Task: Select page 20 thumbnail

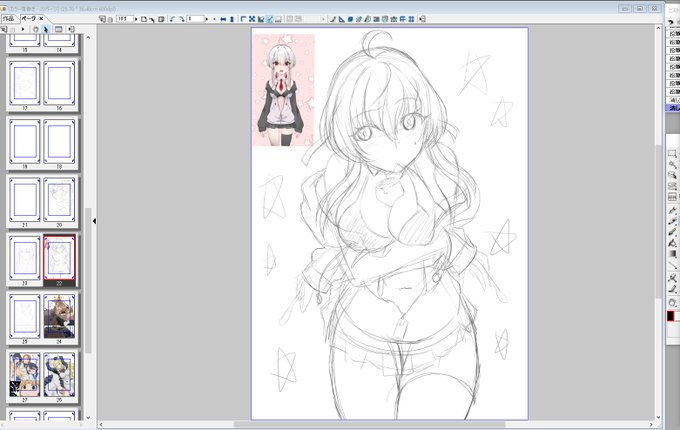Action: (59, 200)
